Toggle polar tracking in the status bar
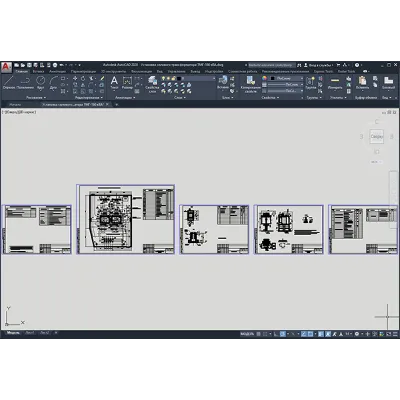 (282, 334)
